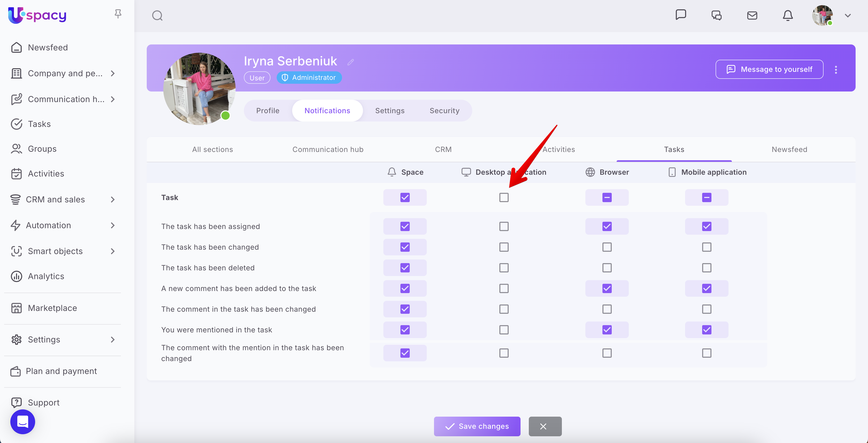The width and height of the screenshot is (868, 443).
Task: Open the notifications bell icon
Action: [787, 16]
